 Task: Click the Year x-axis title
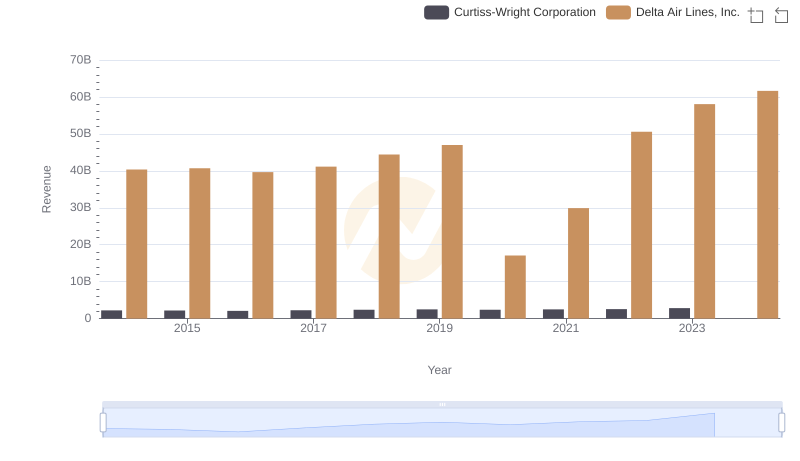click(x=439, y=370)
